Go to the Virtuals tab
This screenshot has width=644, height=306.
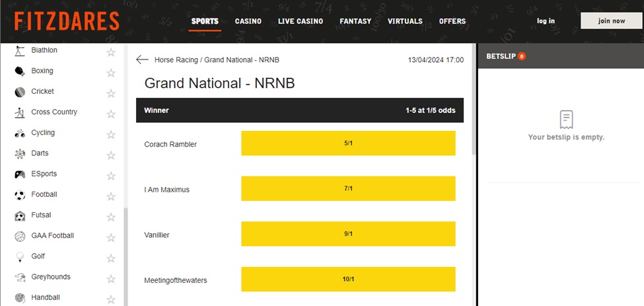(x=405, y=21)
